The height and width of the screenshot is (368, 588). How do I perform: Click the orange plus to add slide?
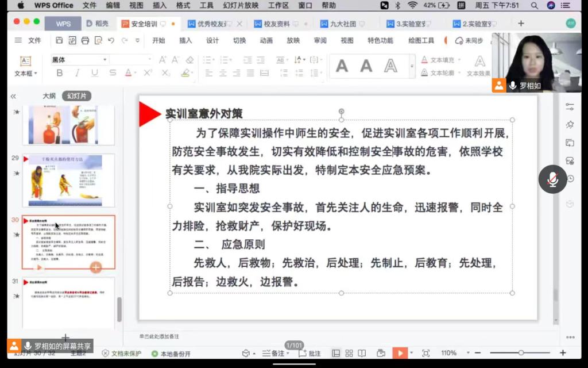coord(96,267)
